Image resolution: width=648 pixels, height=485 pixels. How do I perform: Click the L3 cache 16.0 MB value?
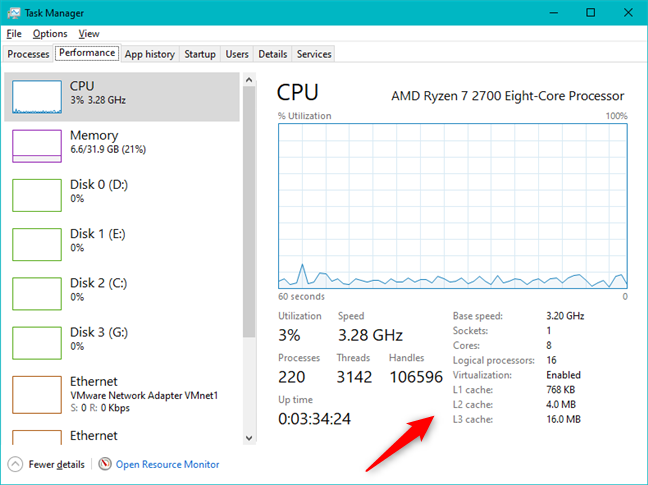[563, 419]
